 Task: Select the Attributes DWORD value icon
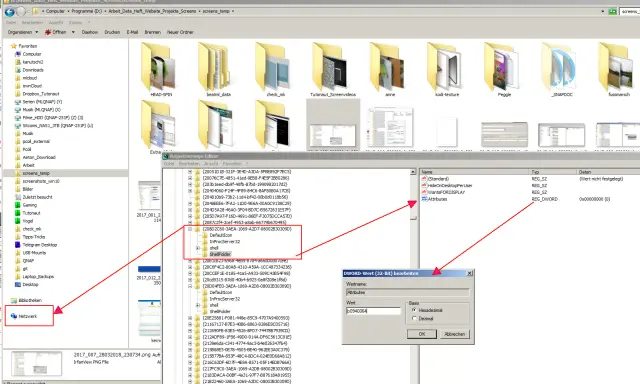(424, 199)
